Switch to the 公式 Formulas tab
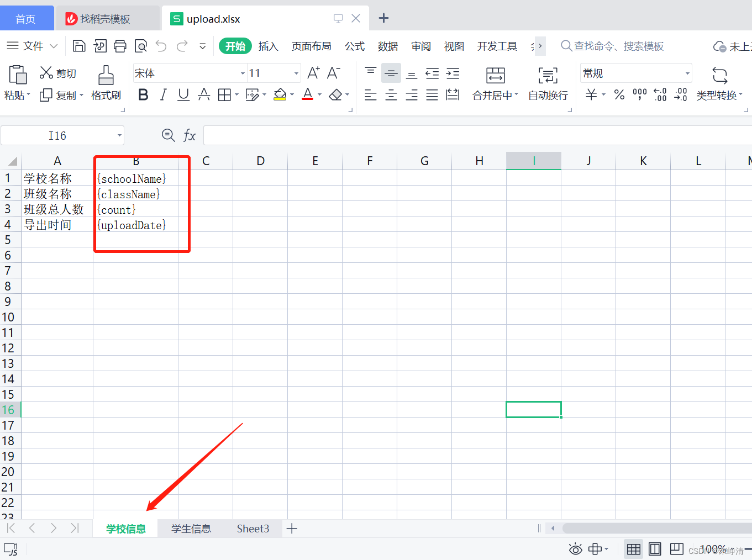The image size is (752, 560). coord(355,46)
